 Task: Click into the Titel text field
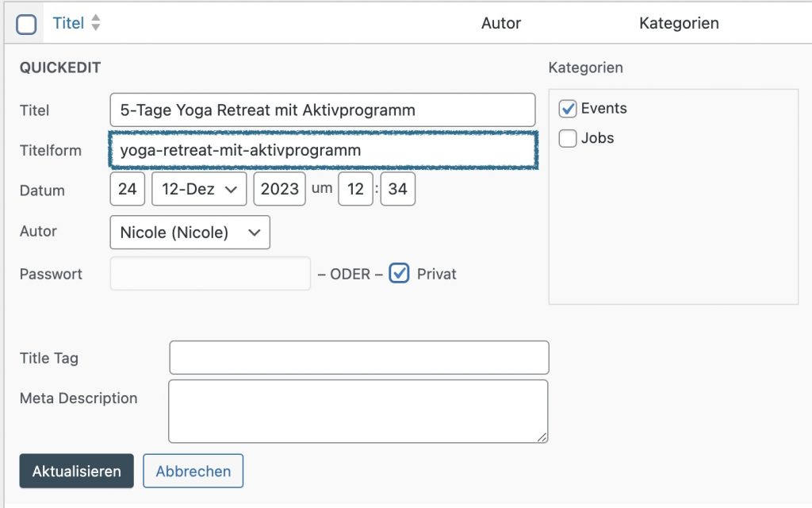323,110
